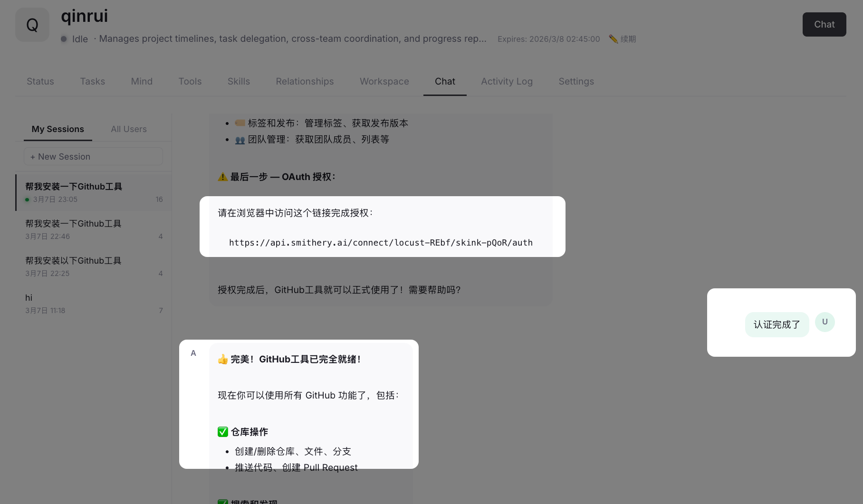863x504 pixels.
Task: View the Relationships tab
Action: [x=305, y=81]
